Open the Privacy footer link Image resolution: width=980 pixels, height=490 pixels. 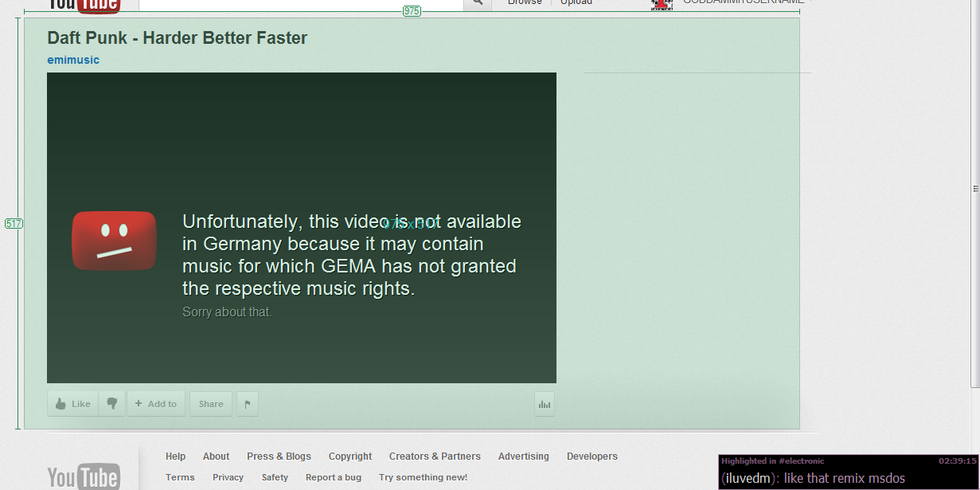pos(228,477)
